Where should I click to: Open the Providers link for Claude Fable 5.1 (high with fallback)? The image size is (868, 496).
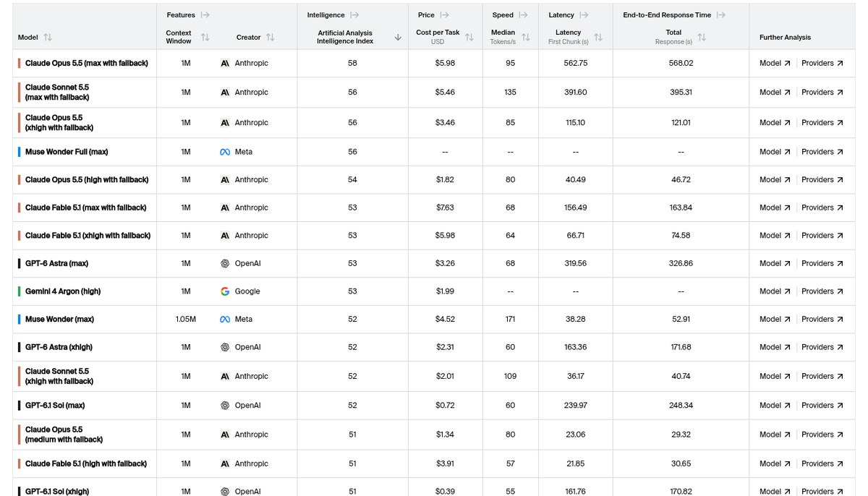point(822,463)
